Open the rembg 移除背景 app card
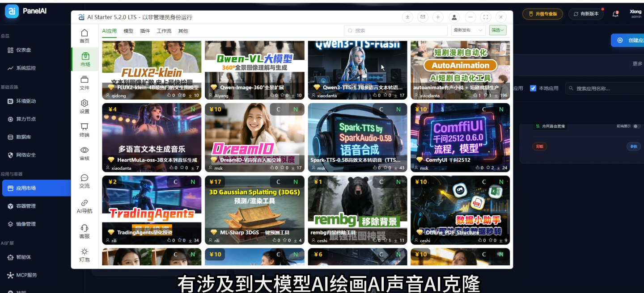This screenshot has width=644, height=293. point(357,210)
